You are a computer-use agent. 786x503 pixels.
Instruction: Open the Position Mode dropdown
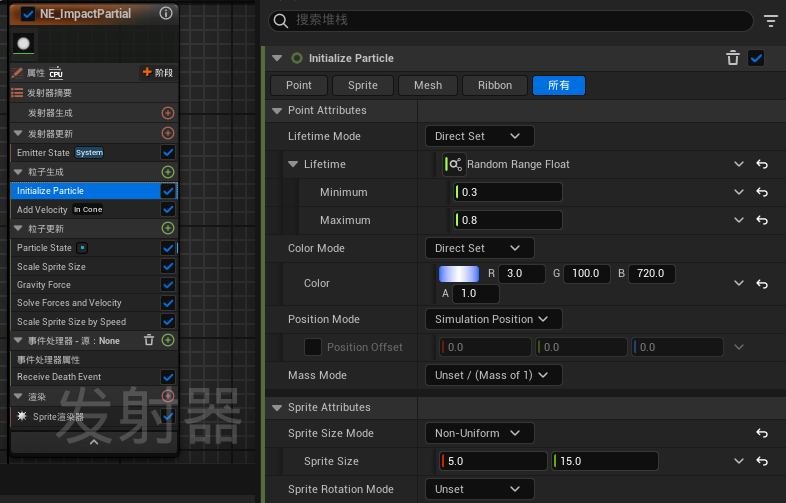point(494,319)
